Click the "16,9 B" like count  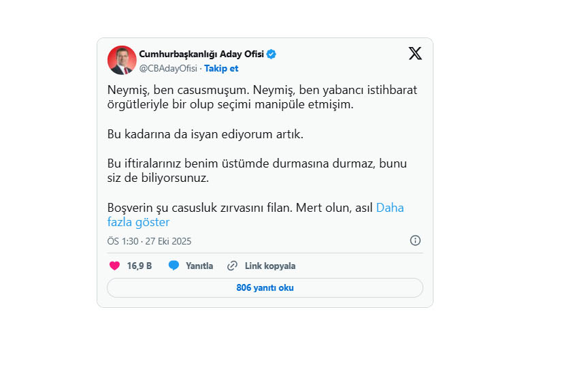140,266
